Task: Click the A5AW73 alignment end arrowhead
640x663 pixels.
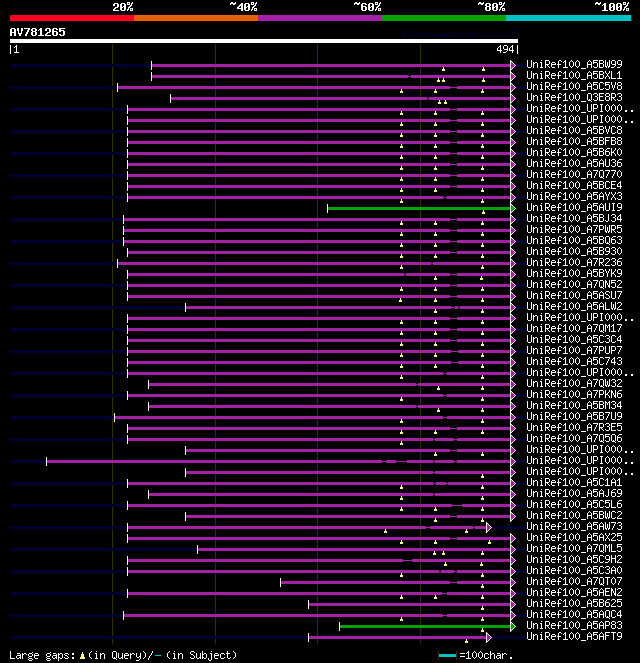Action: (489, 527)
